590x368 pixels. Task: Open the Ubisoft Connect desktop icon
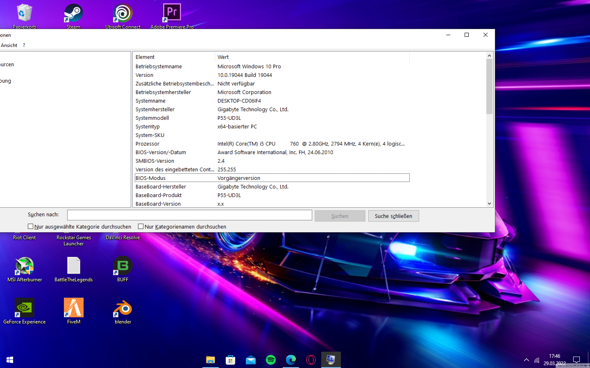point(123,13)
